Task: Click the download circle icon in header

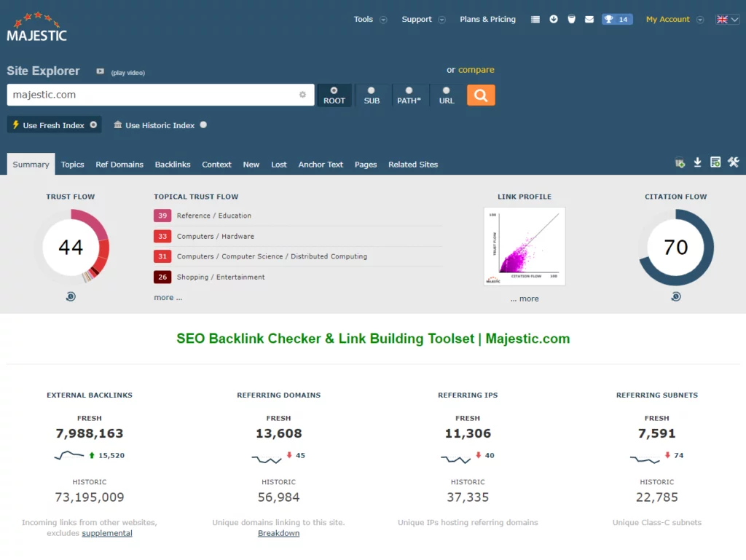Action: coord(554,19)
